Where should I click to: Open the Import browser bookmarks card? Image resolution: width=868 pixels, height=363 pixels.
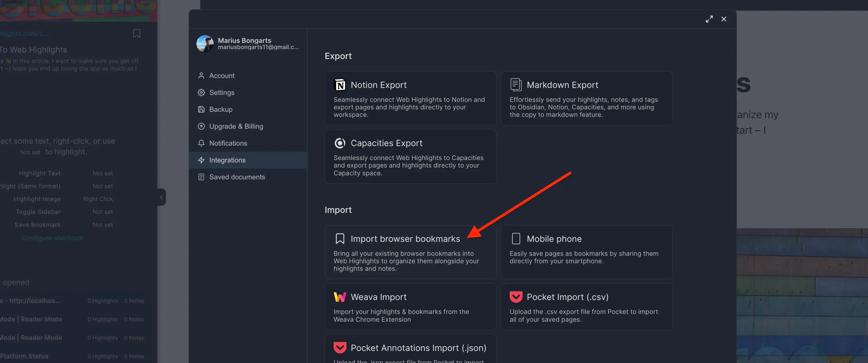410,252
